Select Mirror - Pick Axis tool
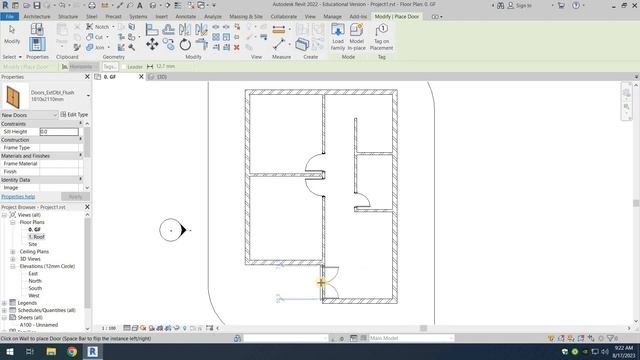 185,29
